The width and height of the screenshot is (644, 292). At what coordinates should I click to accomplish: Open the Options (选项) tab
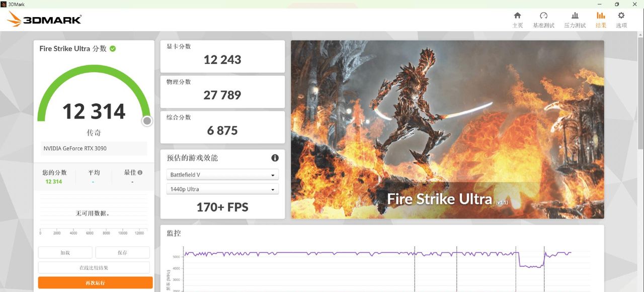click(621, 20)
